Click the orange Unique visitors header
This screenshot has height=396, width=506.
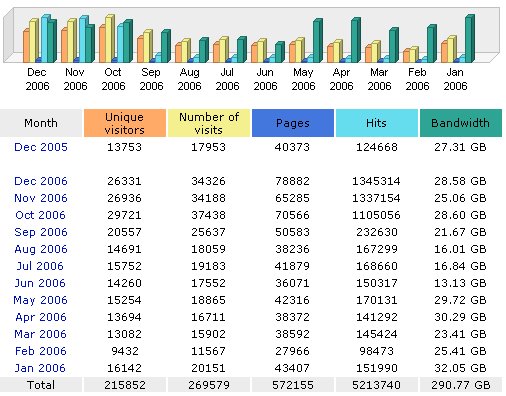[x=125, y=123]
